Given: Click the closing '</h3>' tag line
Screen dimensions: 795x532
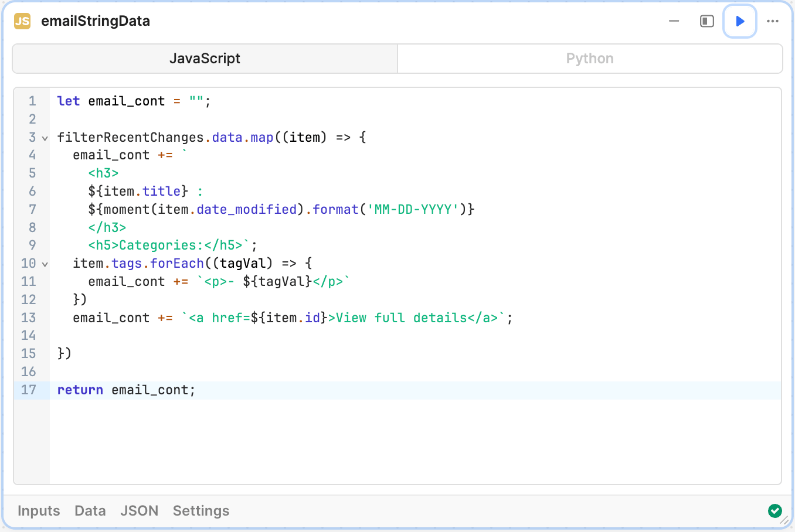Looking at the screenshot, I should [x=107, y=227].
